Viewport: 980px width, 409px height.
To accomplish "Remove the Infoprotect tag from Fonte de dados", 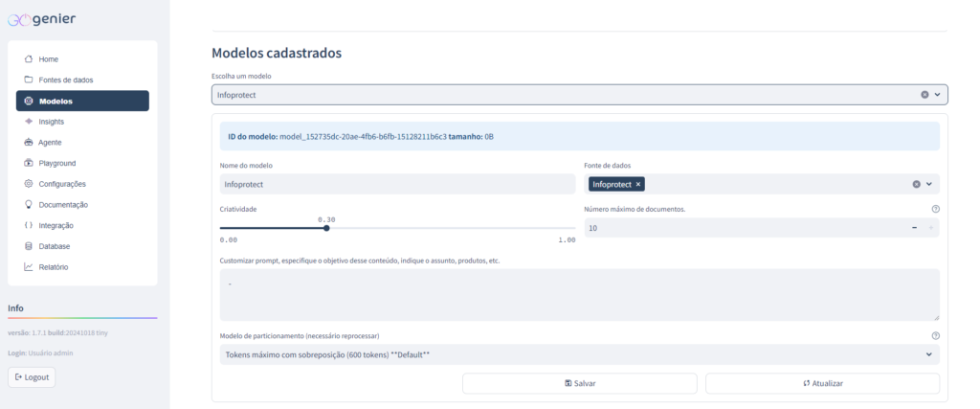I will click(x=639, y=184).
